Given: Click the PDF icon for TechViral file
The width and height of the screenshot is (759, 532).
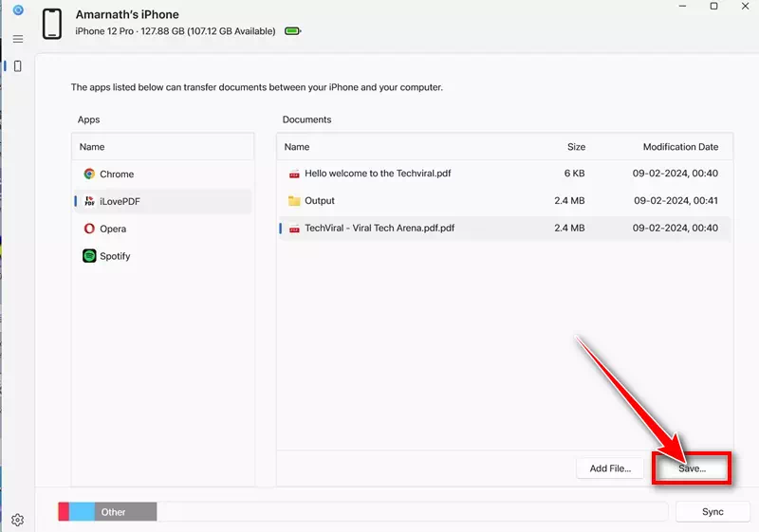Looking at the screenshot, I should pos(294,229).
